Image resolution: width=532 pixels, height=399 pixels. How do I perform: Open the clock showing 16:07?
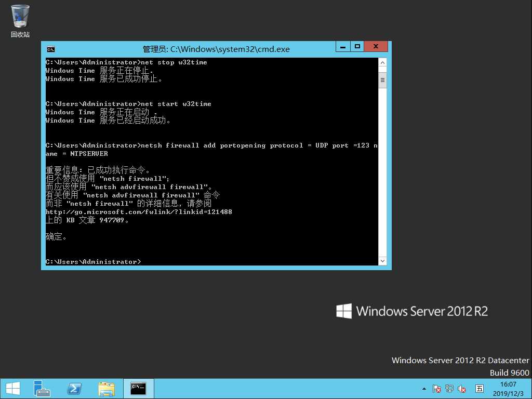click(508, 389)
